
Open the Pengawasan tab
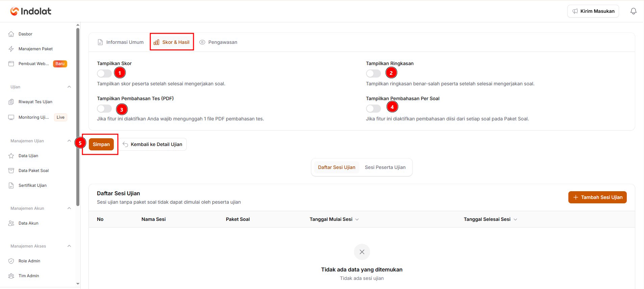coord(218,42)
